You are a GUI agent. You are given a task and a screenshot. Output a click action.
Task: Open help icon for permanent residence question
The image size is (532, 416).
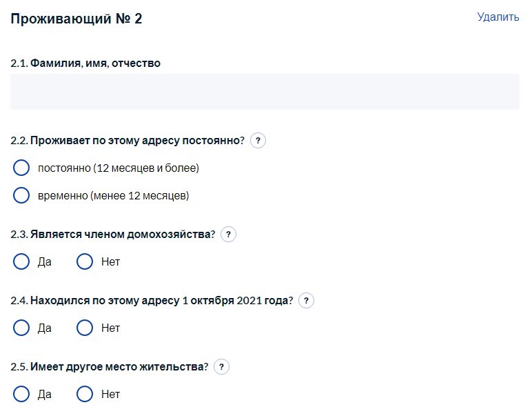258,141
